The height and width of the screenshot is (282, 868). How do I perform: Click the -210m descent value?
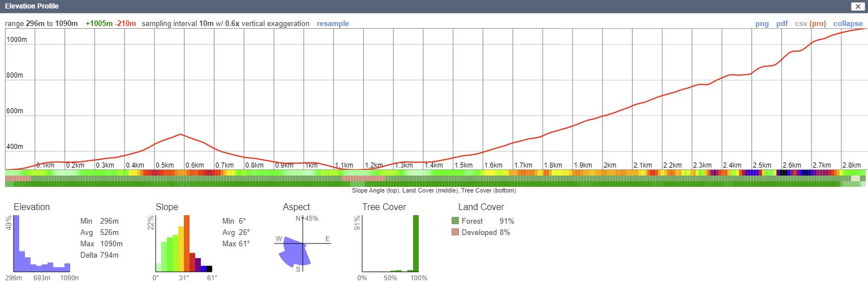pyautogui.click(x=126, y=24)
